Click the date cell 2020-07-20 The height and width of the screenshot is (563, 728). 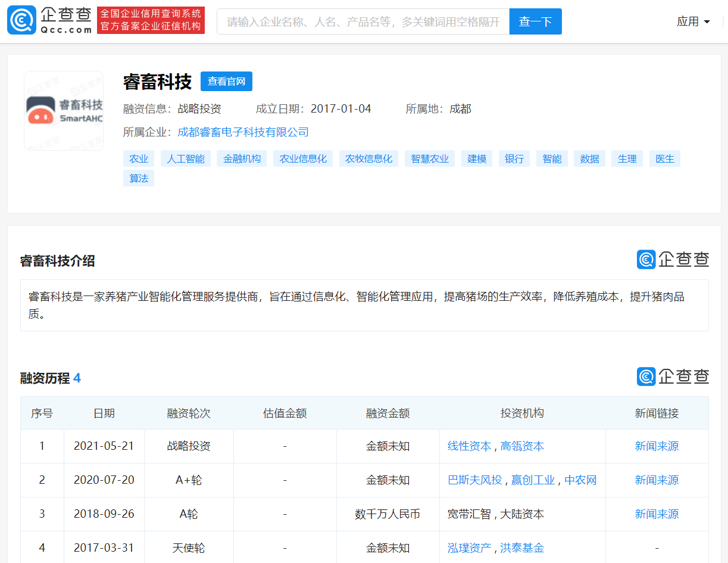coord(104,480)
